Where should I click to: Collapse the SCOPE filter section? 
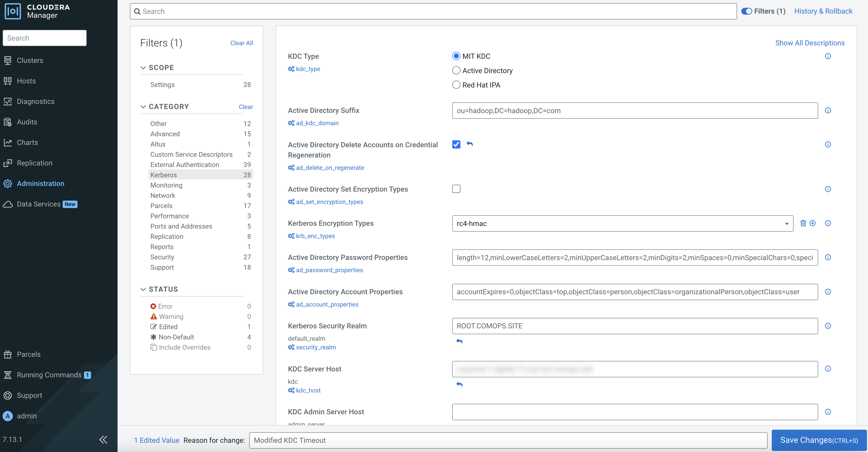[143, 68]
